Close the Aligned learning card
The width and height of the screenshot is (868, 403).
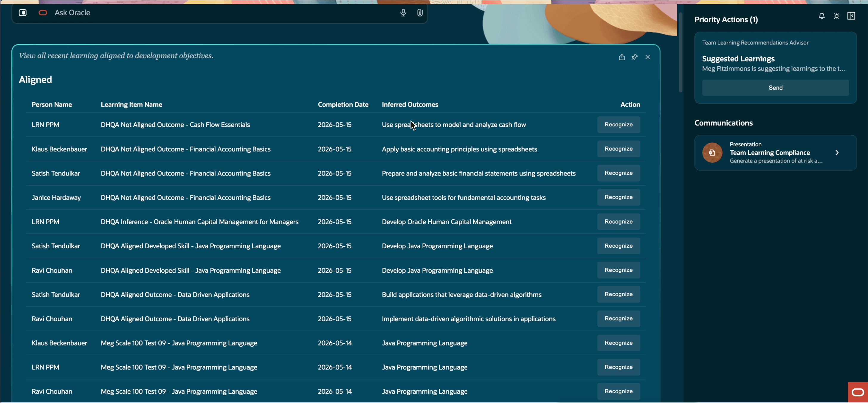coord(647,57)
